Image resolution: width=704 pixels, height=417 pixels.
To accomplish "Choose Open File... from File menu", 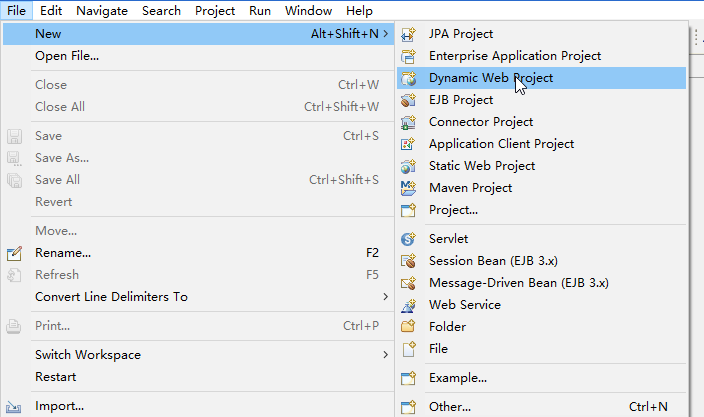I will tap(198, 56).
